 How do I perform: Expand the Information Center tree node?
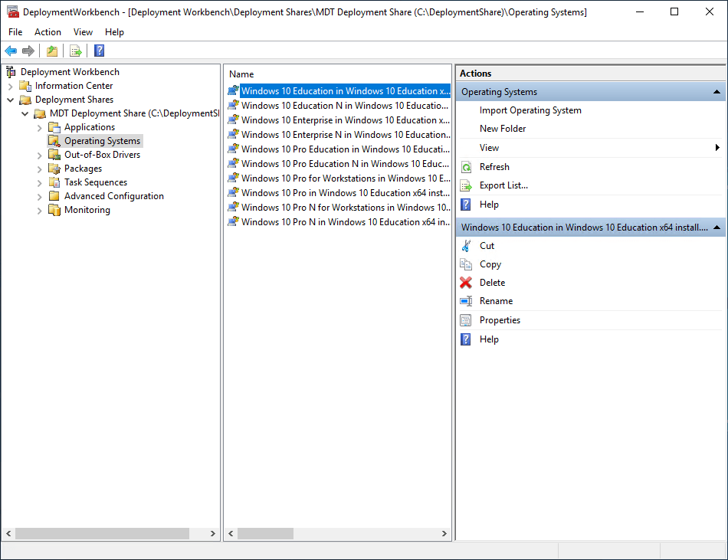11,86
